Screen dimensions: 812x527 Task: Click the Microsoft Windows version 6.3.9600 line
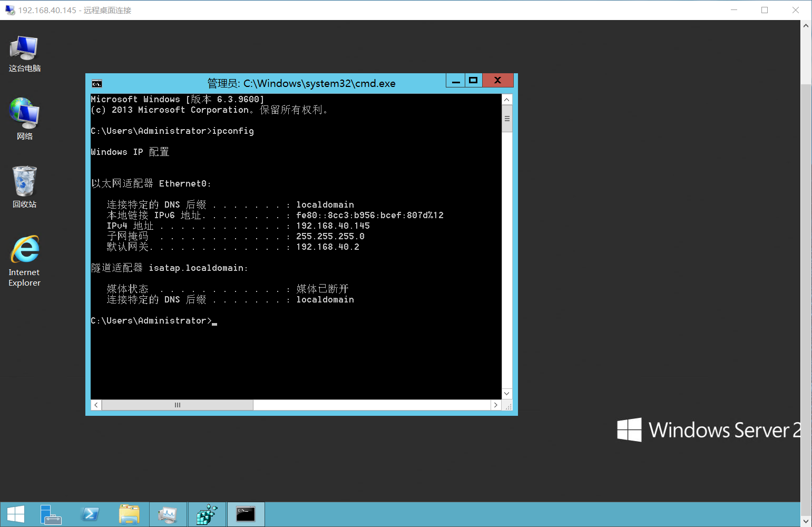178,99
